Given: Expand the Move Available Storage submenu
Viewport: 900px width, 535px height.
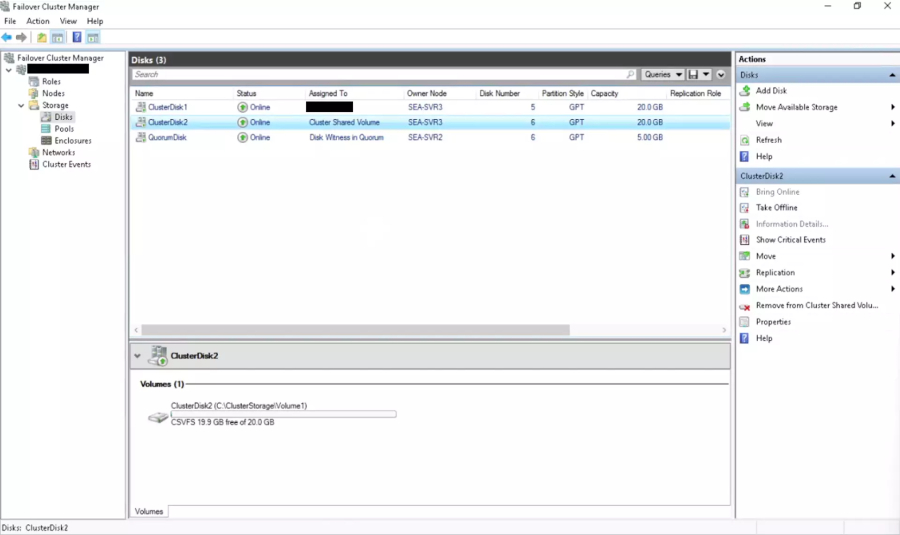Looking at the screenshot, I should click(x=892, y=107).
